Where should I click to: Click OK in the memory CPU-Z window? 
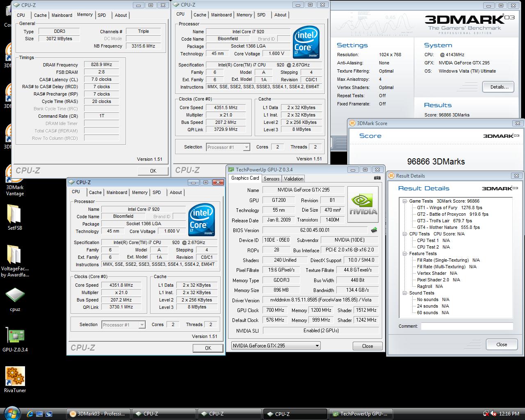[x=153, y=171]
